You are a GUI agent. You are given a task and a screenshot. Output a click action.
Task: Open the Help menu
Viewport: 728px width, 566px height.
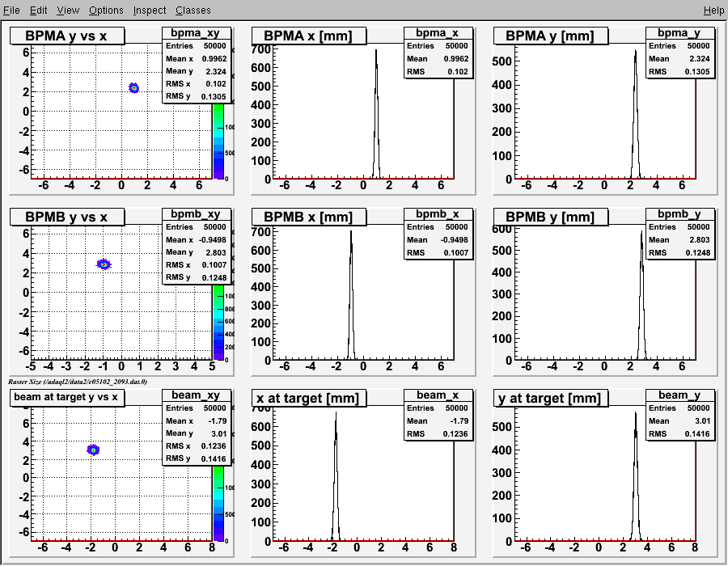coord(713,11)
